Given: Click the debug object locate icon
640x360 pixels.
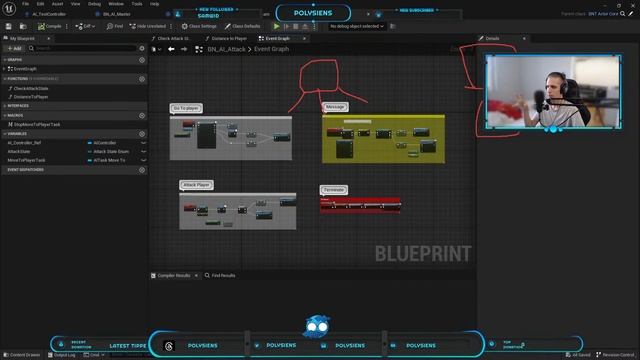Looking at the screenshot, I should (393, 26).
